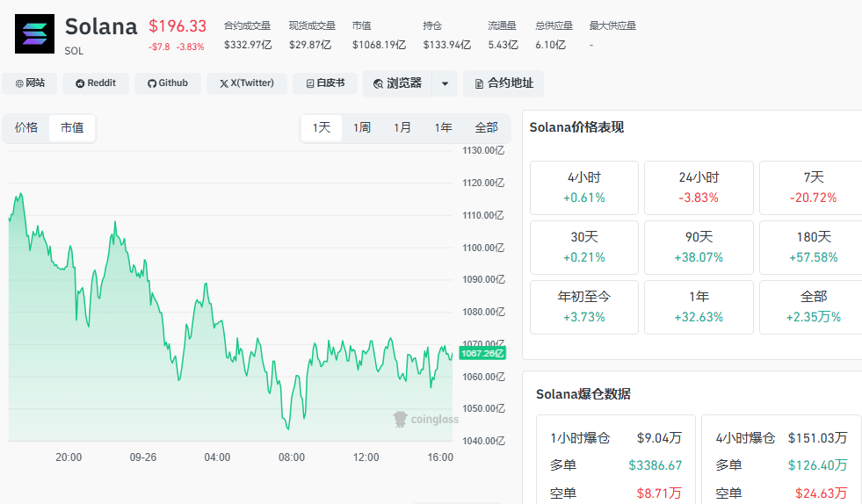862x504 pixels.
Task: Click the 全部 +2.35万% performance card
Action: (x=813, y=307)
